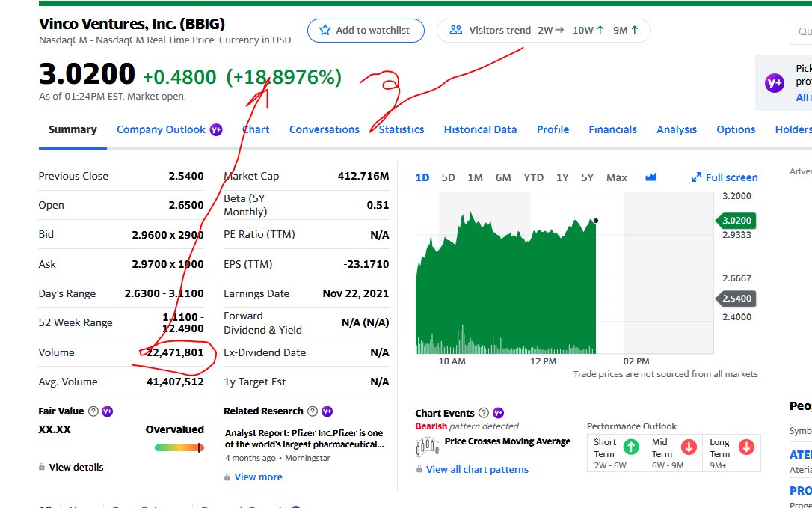Open the Pfizer Analyst Report article
The width and height of the screenshot is (812, 508).
coord(304,438)
